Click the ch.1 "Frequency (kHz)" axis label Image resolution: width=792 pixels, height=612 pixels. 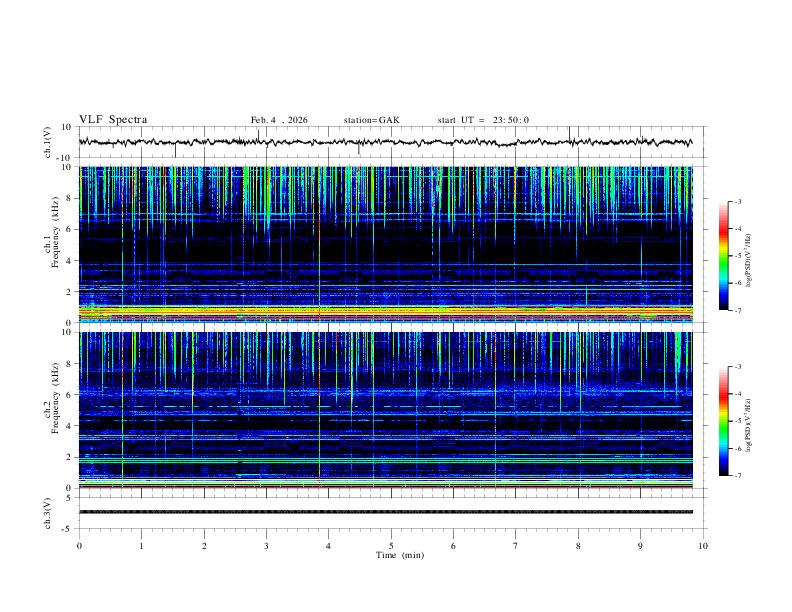[x=55, y=232]
